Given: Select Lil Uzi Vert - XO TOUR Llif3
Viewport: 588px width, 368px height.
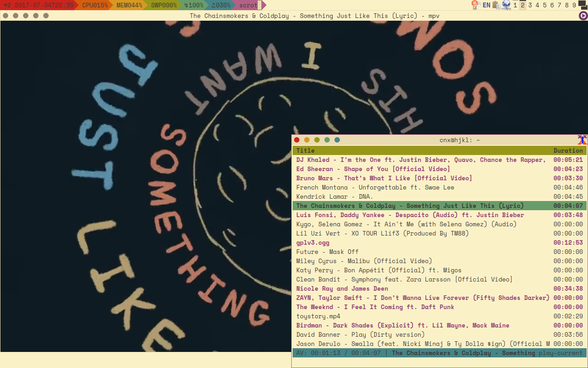Looking at the screenshot, I should tap(440, 233).
